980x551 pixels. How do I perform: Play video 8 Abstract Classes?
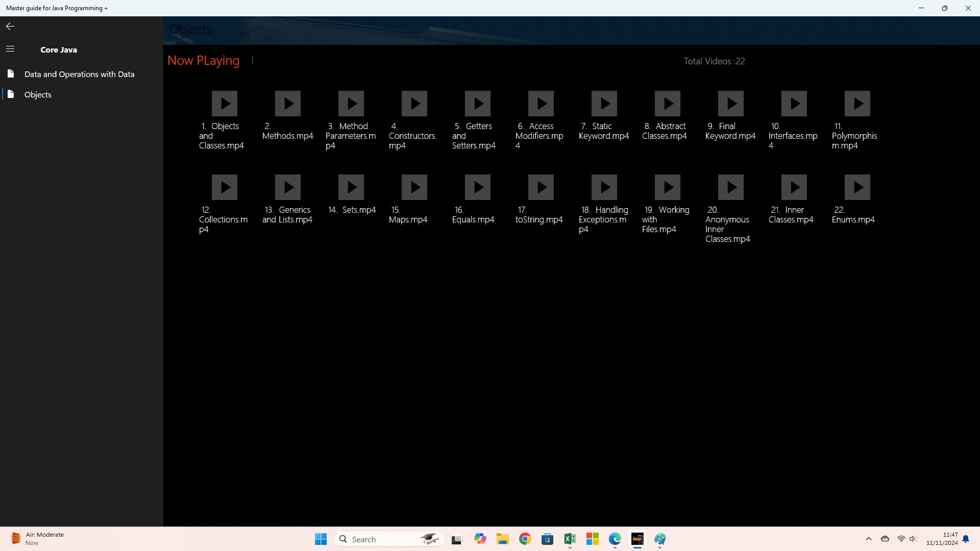pyautogui.click(x=668, y=104)
